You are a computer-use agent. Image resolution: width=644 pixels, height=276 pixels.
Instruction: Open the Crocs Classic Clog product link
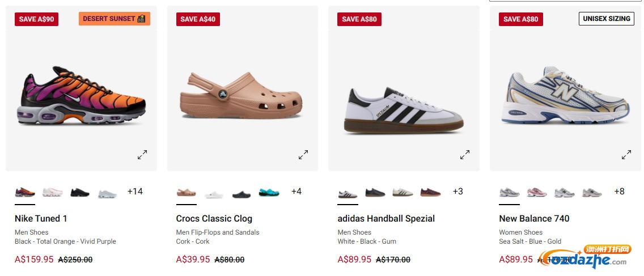[214, 218]
